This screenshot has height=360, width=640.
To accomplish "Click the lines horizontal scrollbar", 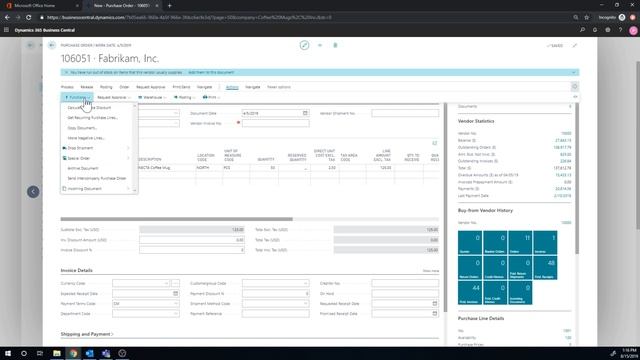I will (x=176, y=219).
